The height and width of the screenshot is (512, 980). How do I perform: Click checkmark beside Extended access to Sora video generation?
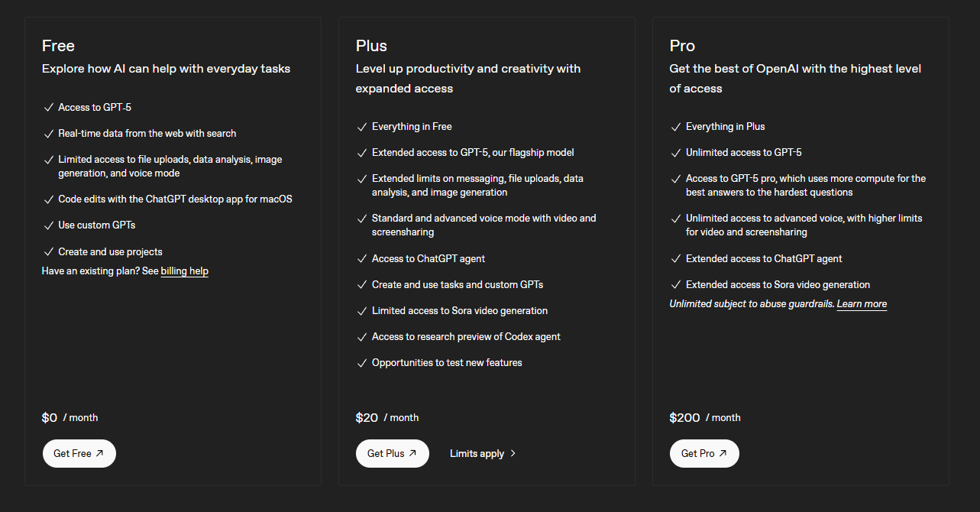(675, 285)
